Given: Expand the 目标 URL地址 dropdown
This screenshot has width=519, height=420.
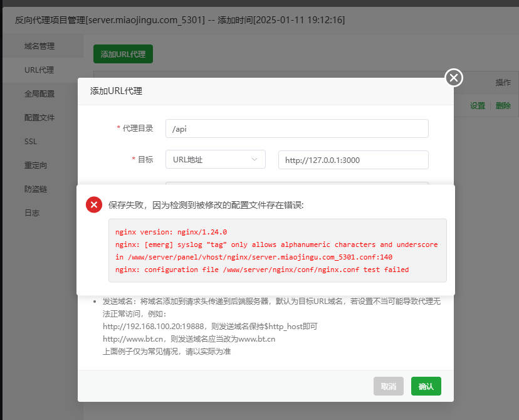Looking at the screenshot, I should click(216, 159).
